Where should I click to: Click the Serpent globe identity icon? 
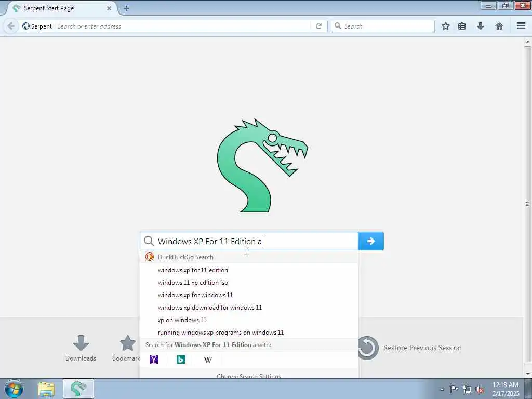[26, 26]
